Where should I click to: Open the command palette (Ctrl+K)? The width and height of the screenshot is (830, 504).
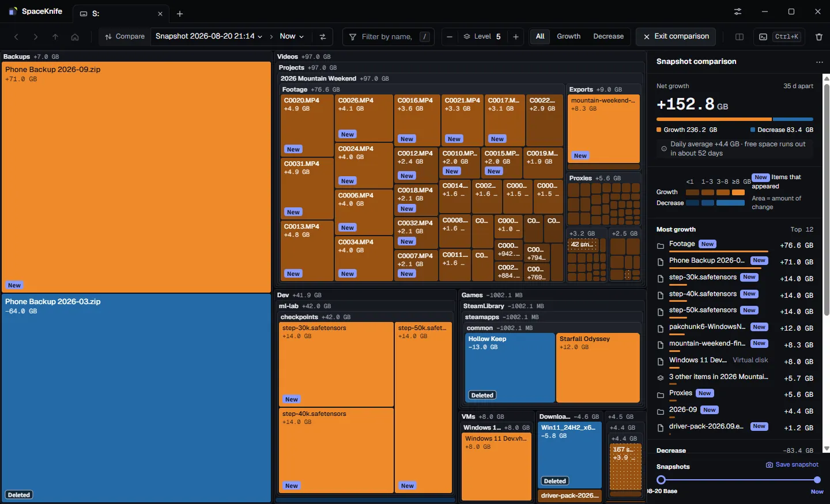pos(779,37)
